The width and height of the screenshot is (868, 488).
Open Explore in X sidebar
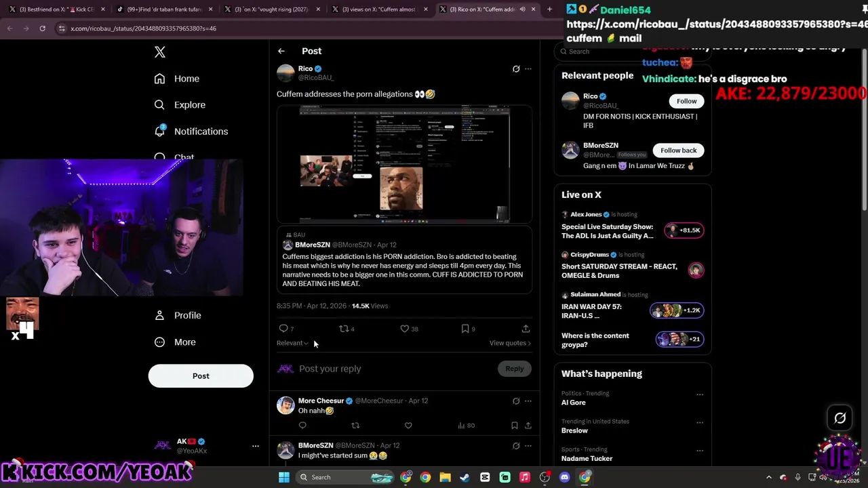coord(180,105)
